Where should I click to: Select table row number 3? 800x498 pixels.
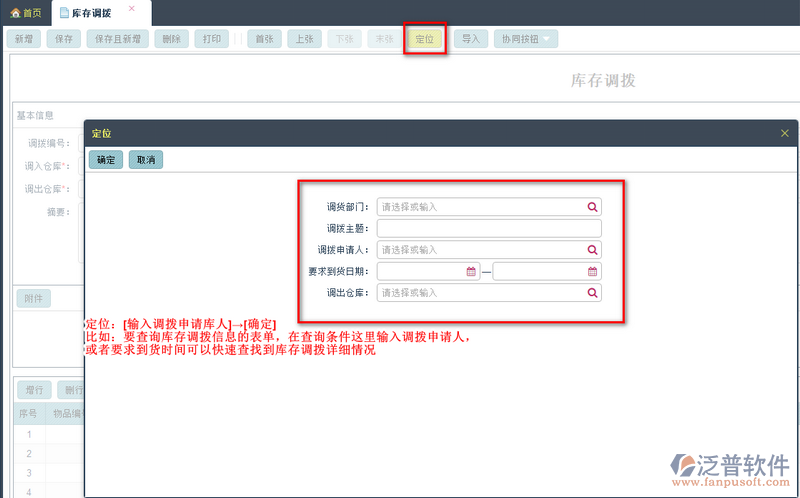(29, 473)
